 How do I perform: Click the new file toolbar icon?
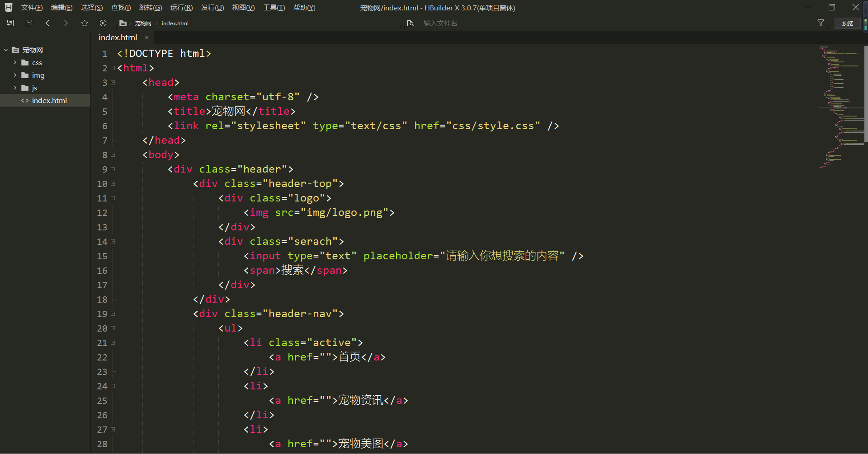(10, 23)
